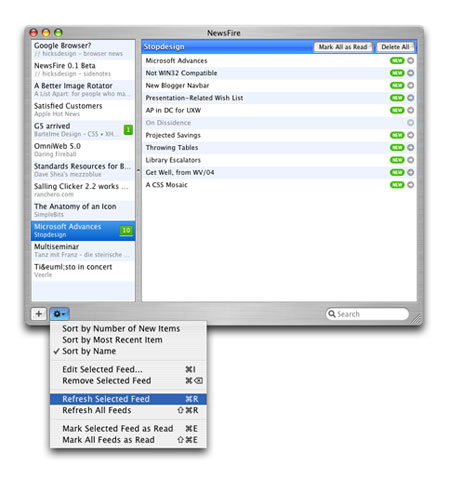Select the OmniWeb 5.0 Daring Fireball feed
The height and width of the screenshot is (479, 450).
point(83,150)
